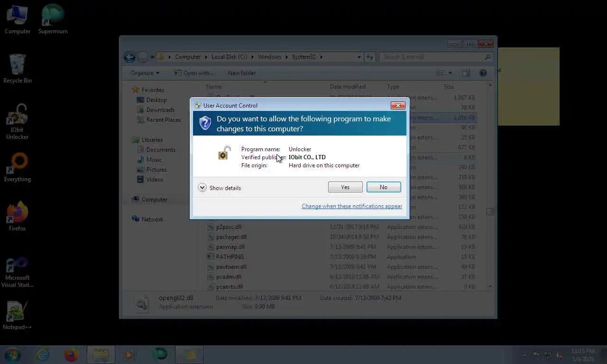Open the Organize dropdown menu
This screenshot has width=607, height=364.
pyautogui.click(x=145, y=73)
